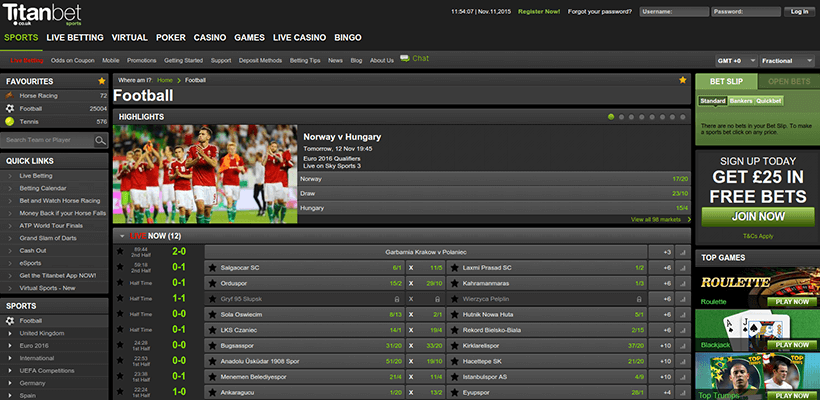The image size is (820, 400).
Task: Click the star next to Football page title bar
Action: point(682,80)
